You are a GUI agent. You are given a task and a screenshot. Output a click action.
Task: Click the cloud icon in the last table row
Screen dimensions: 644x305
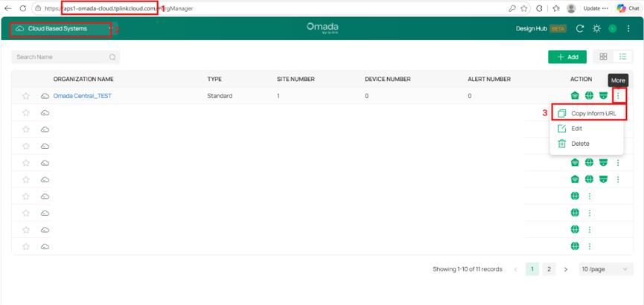coord(45,246)
